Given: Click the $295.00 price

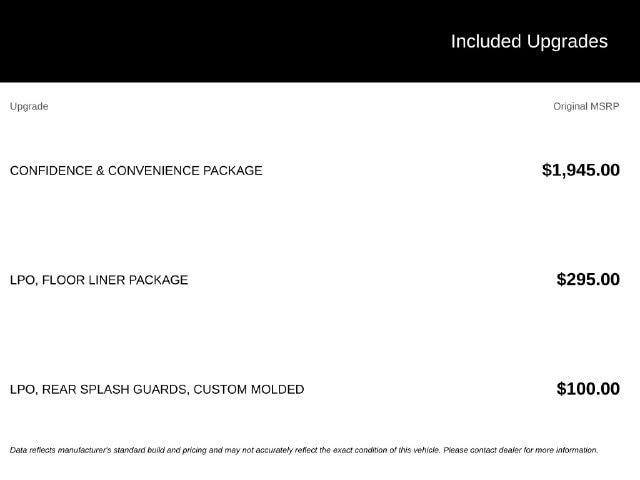Looking at the screenshot, I should pyautogui.click(x=588, y=280).
